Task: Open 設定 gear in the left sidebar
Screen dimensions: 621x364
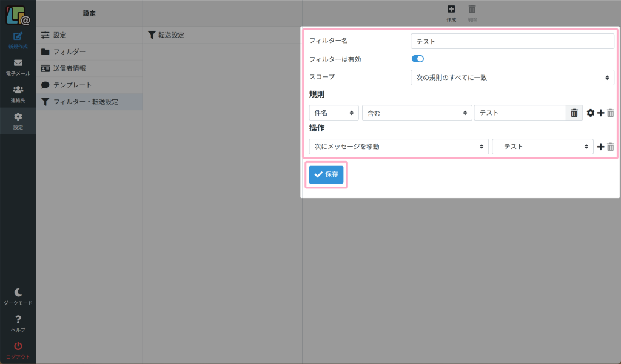Action: (18, 121)
